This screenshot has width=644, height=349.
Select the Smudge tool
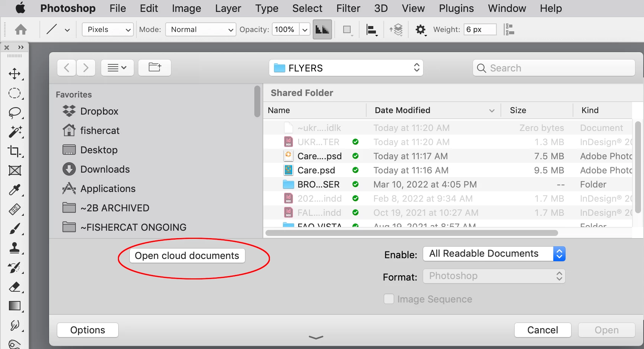point(15,325)
